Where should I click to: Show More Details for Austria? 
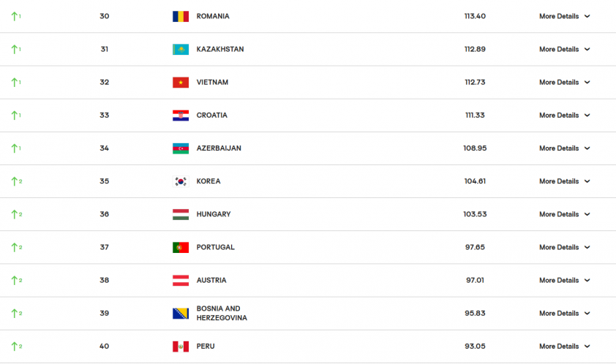click(x=564, y=280)
